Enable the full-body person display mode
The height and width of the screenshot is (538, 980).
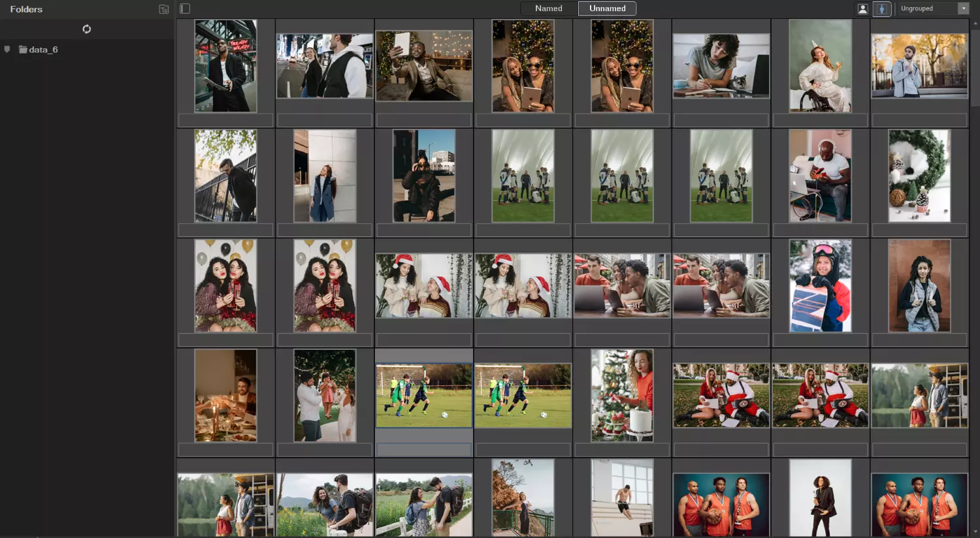(x=883, y=8)
